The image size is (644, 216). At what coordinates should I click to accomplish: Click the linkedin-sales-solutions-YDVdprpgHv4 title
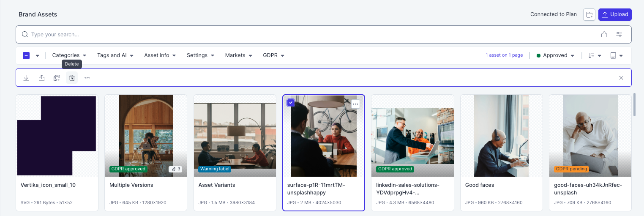coord(408,189)
